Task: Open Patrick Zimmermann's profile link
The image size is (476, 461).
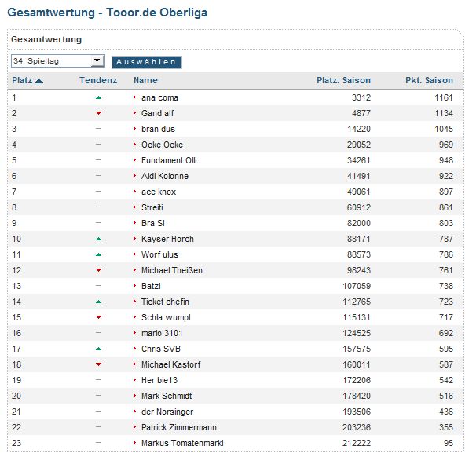Action: click(180, 427)
